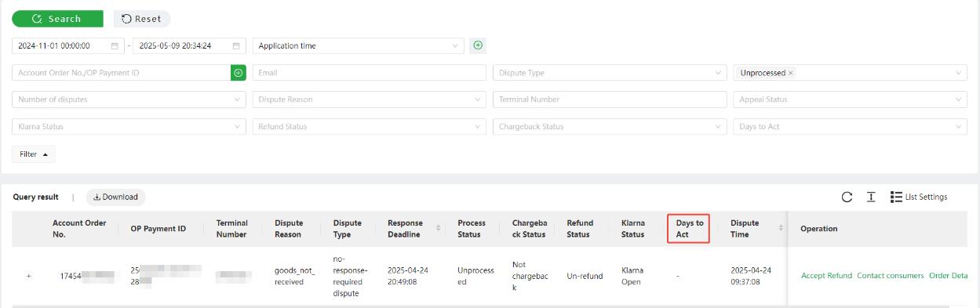Click the Query result label
This screenshot has height=308, width=980.
[x=36, y=197]
